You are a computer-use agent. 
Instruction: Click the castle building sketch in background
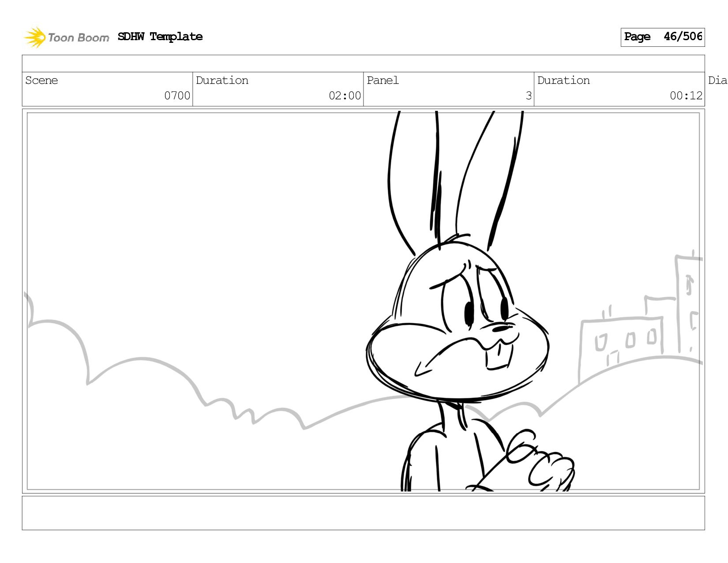(x=640, y=318)
